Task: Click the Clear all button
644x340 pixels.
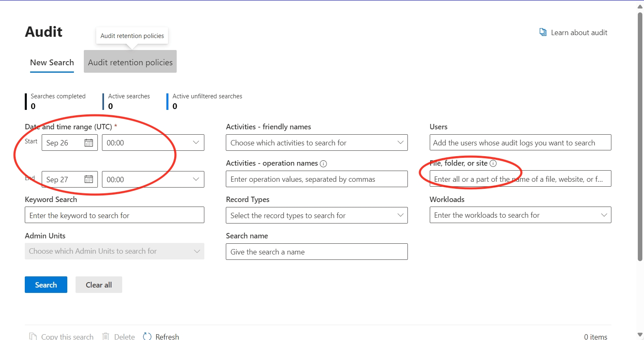Action: [x=99, y=285]
